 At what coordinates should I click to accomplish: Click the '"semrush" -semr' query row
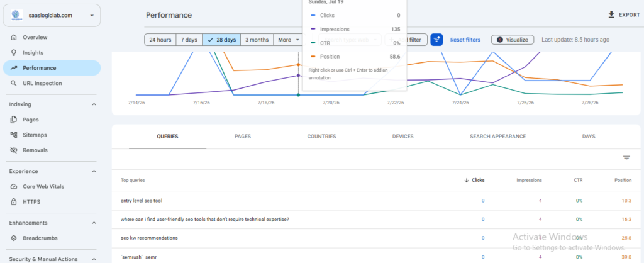(x=376, y=257)
